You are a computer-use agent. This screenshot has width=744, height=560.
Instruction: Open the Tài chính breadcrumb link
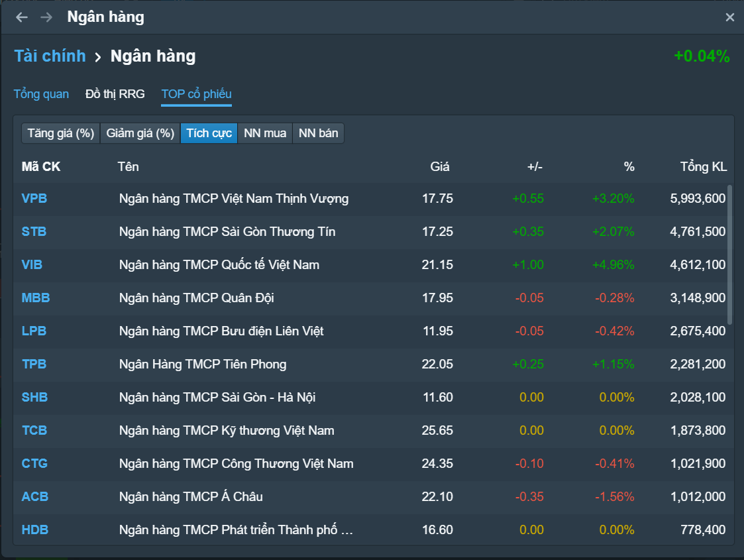click(x=50, y=56)
